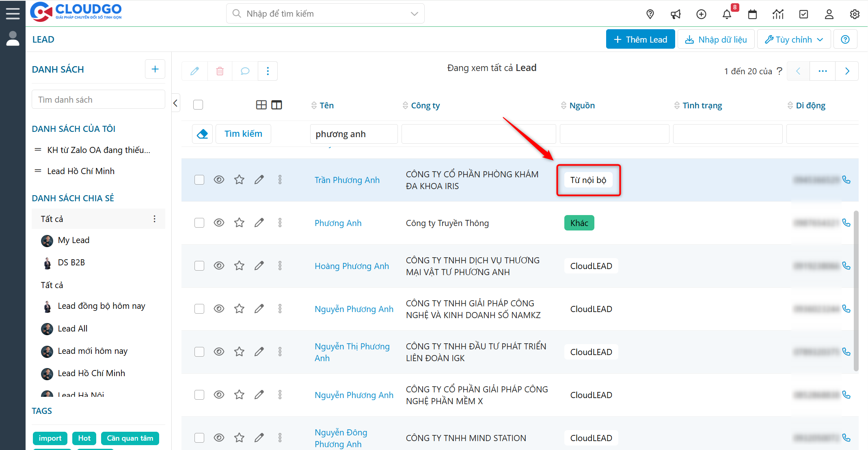
Task: Click the green Khác source tag
Action: (x=579, y=223)
